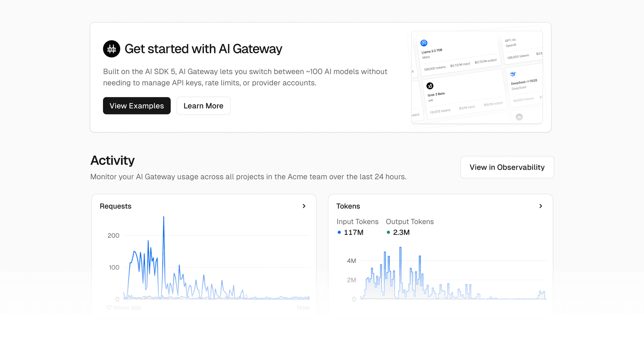
Task: Click the 117M Input Tokens value
Action: (x=354, y=232)
